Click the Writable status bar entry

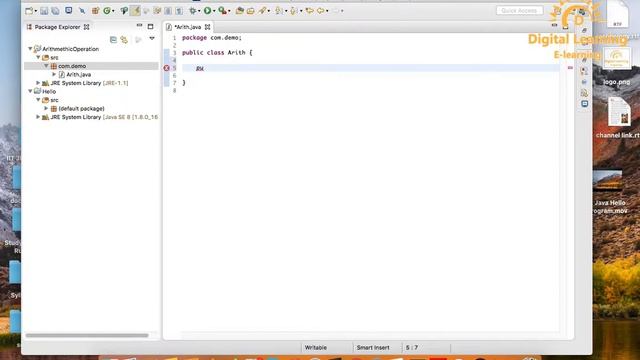pos(316,348)
